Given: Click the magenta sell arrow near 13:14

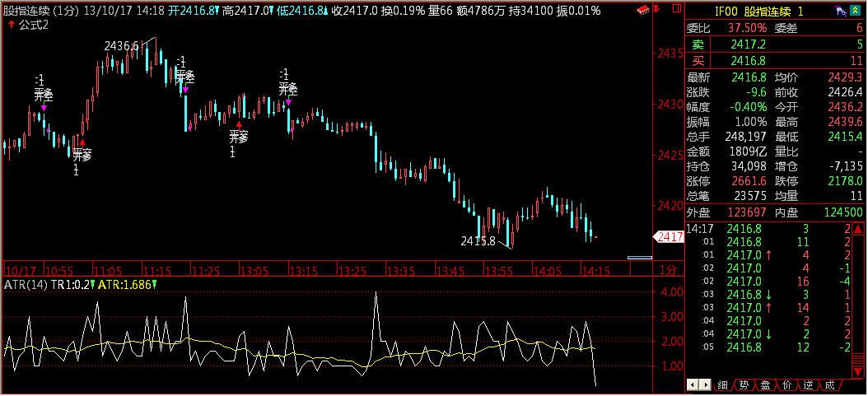Looking at the screenshot, I should coord(288,102).
